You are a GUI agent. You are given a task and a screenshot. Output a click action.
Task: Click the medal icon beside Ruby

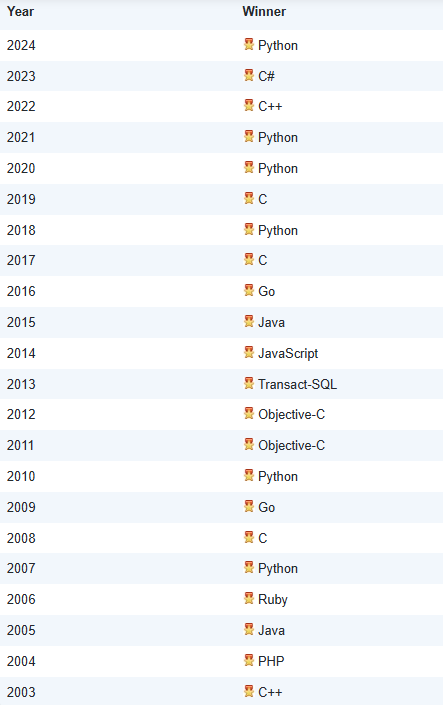pos(249,598)
